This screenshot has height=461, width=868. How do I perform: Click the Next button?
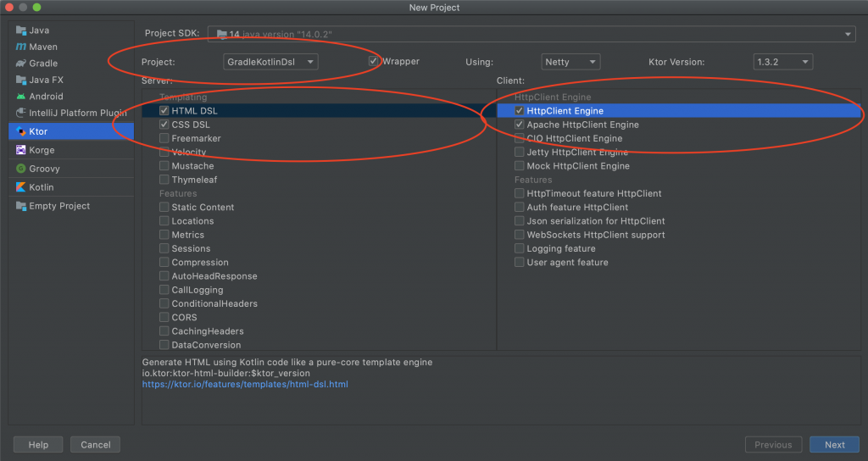pyautogui.click(x=834, y=444)
